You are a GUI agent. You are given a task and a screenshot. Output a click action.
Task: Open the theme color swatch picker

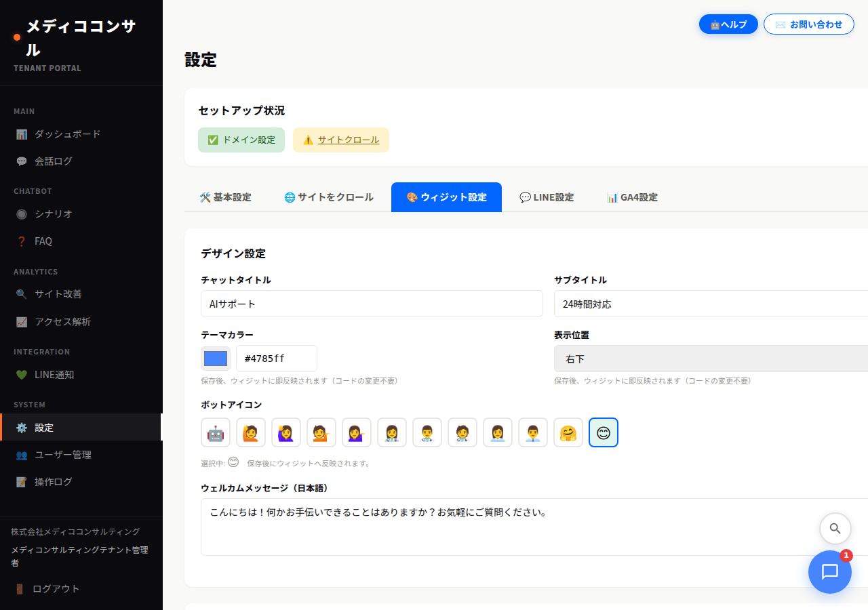215,358
